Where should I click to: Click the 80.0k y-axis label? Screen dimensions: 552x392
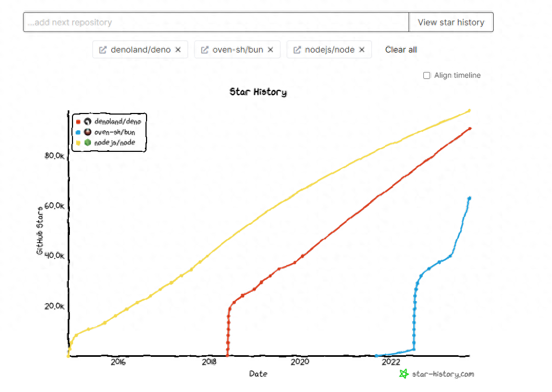tap(55, 156)
